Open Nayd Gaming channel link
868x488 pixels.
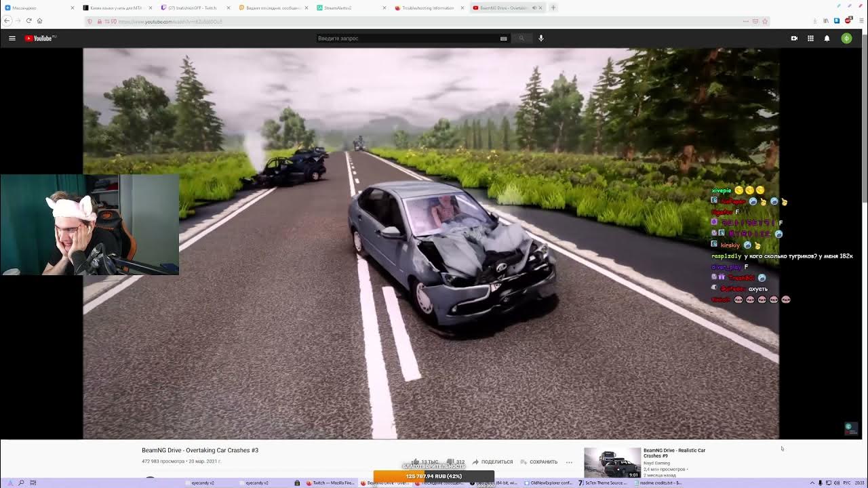tap(656, 464)
